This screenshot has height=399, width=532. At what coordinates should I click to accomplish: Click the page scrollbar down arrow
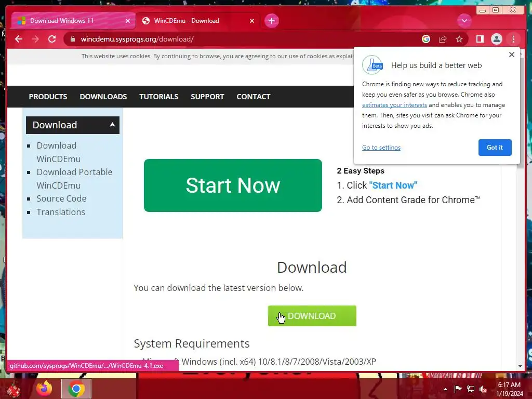(x=520, y=366)
